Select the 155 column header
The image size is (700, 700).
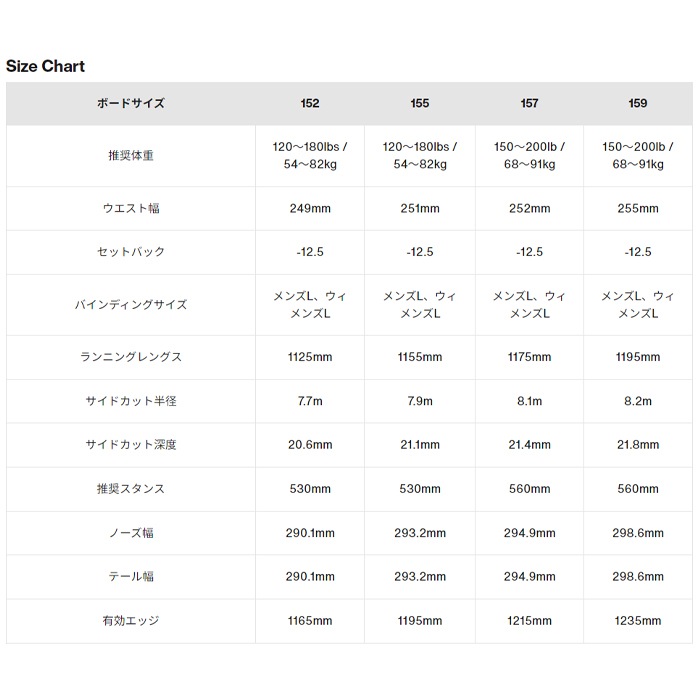(x=420, y=103)
